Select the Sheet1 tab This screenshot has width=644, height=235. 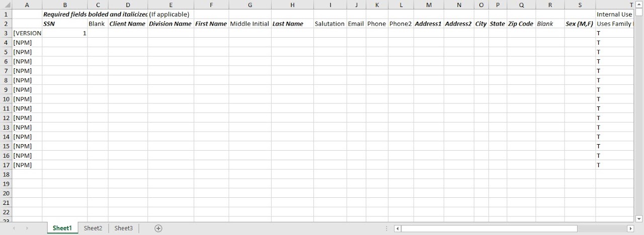tap(62, 228)
